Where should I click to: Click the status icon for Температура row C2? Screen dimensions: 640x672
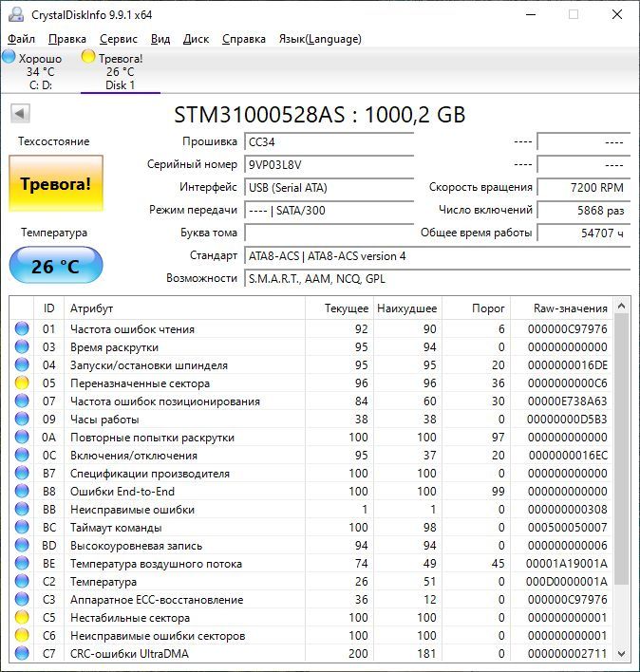pos(22,581)
